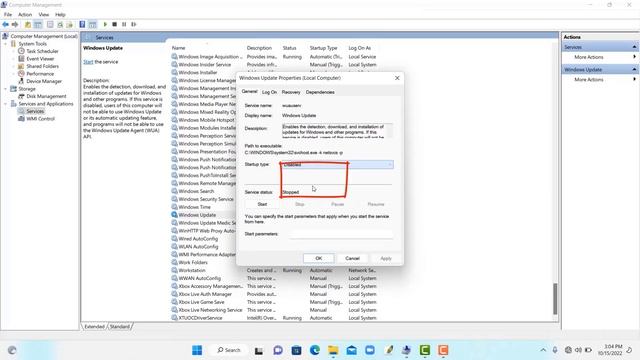Screen dimensions: 640x360
Task: Click the Xbox Live Game Save gear icon
Action: tap(174, 302)
